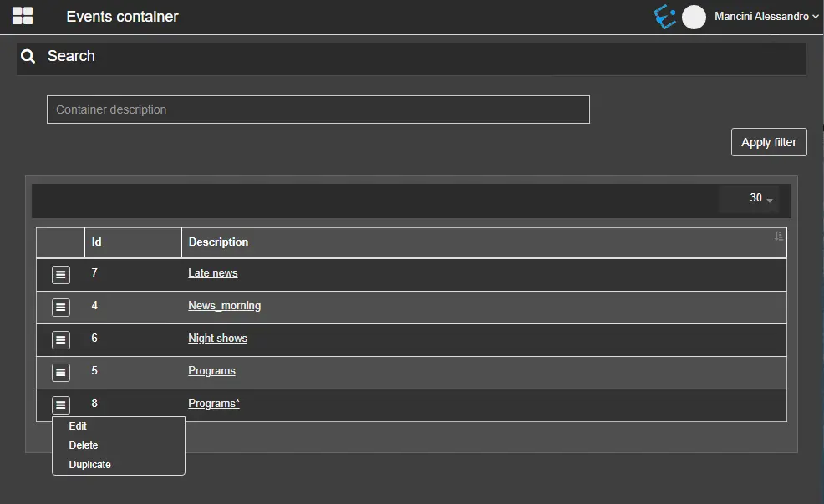Screen dimensions: 824x504
Task: Open row menu for Night shows
Action: point(61,340)
